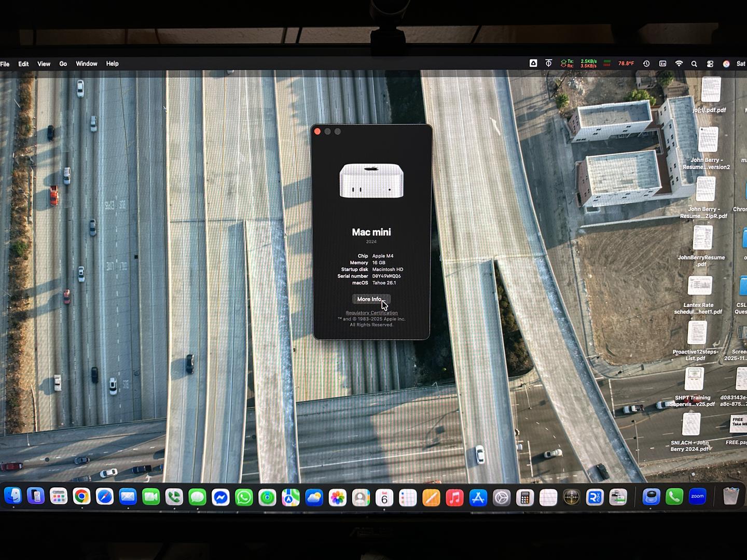Image resolution: width=747 pixels, height=560 pixels.
Task: Click the More Info button
Action: click(371, 299)
